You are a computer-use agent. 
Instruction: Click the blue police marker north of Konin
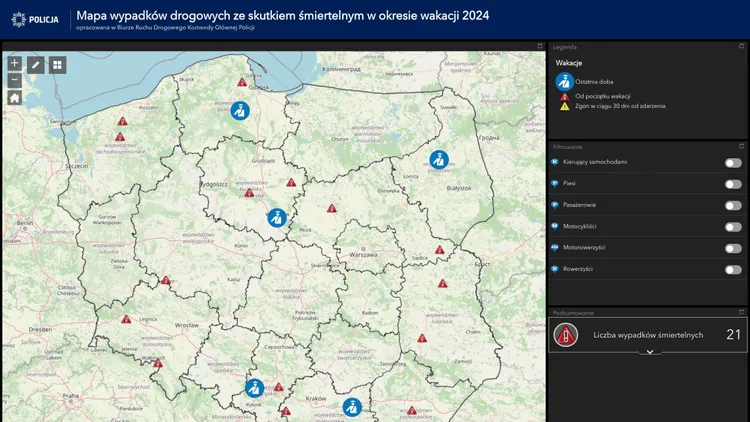pyautogui.click(x=276, y=218)
